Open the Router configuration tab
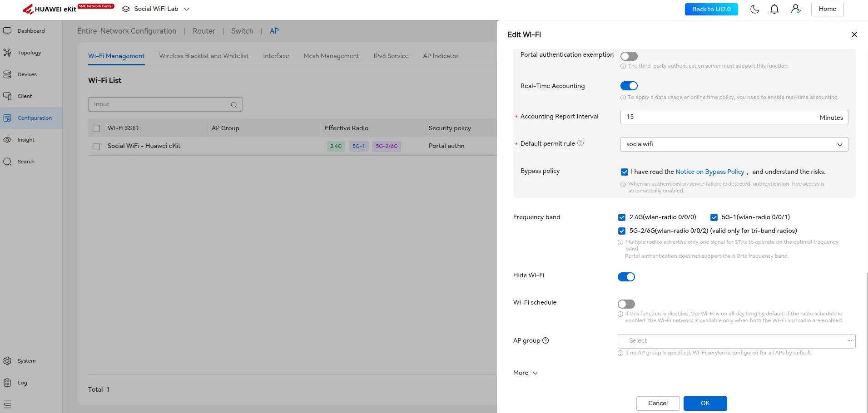This screenshot has width=868, height=413. [204, 31]
